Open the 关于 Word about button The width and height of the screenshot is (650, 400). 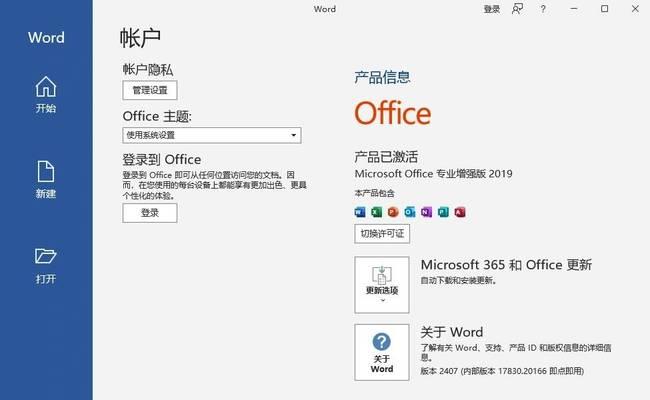(x=382, y=352)
